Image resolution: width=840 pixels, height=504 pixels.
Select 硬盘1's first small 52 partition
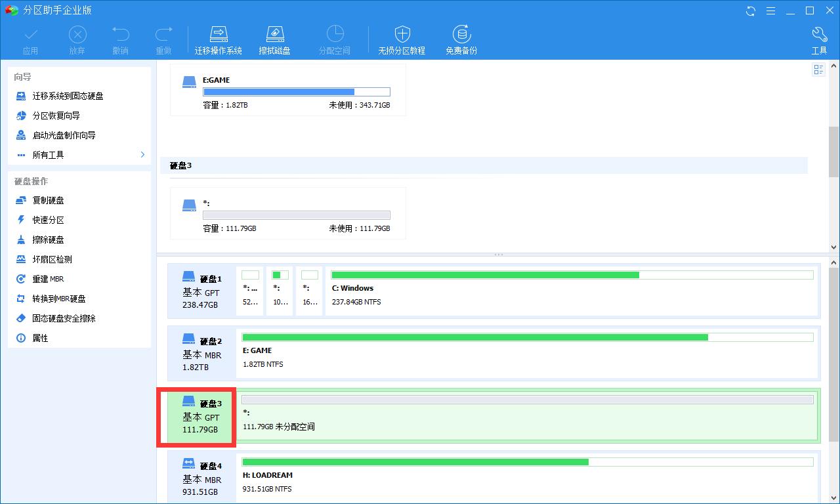pos(251,291)
